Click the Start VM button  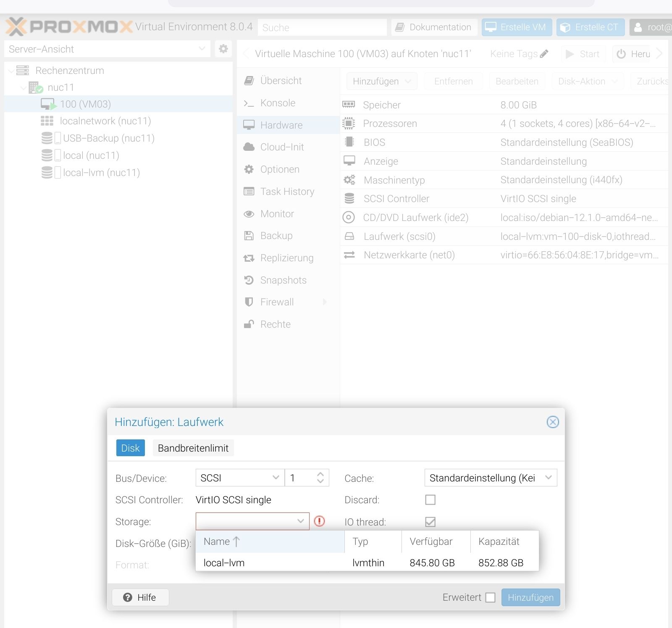click(583, 54)
